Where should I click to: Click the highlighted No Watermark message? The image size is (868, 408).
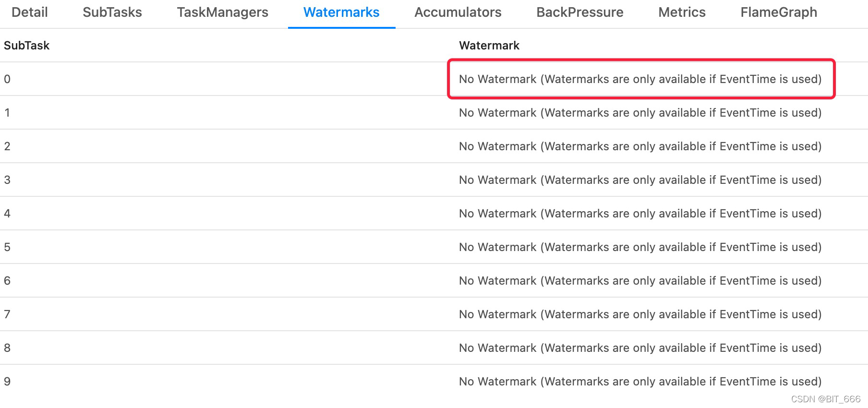pyautogui.click(x=640, y=79)
